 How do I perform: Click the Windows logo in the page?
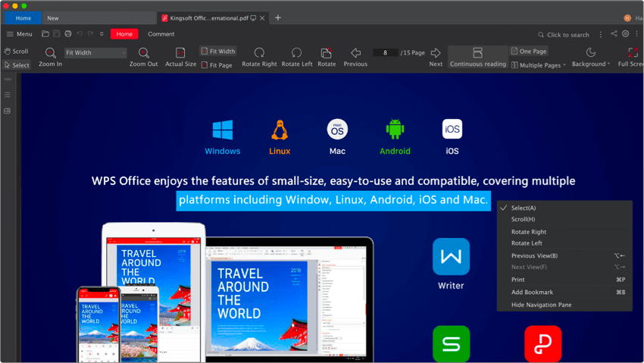[x=223, y=130]
